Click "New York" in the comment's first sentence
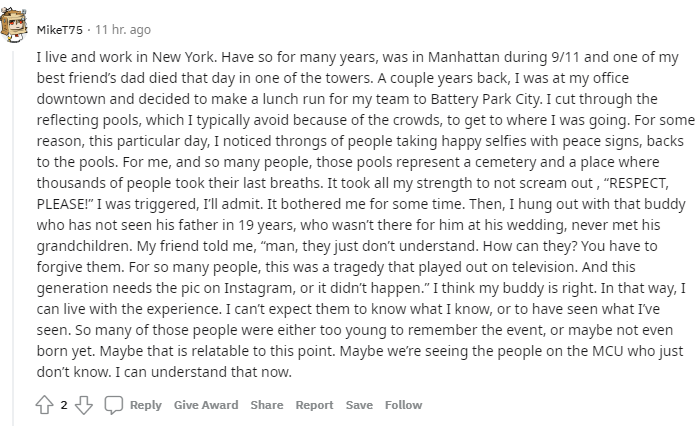The height and width of the screenshot is (428, 698). point(184,57)
